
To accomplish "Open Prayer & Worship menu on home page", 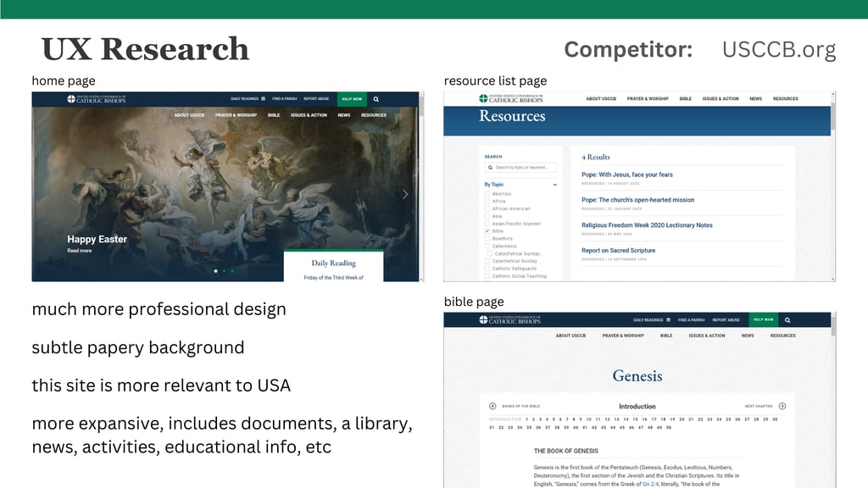I will pyautogui.click(x=236, y=115).
